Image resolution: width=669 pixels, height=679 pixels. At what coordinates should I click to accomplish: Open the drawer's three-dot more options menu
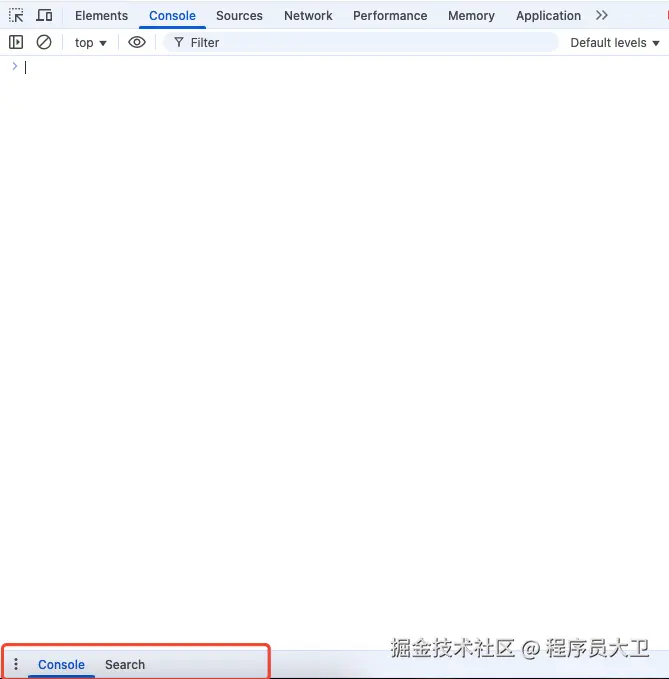click(15, 664)
